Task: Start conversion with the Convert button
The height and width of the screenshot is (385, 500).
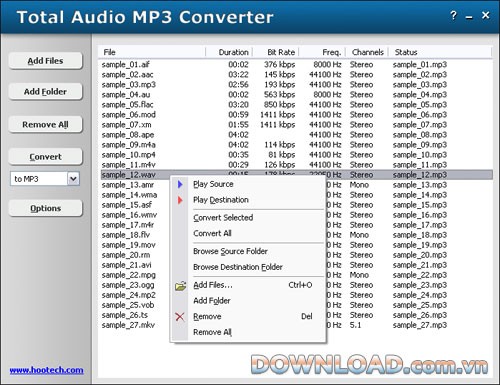Action: point(45,157)
